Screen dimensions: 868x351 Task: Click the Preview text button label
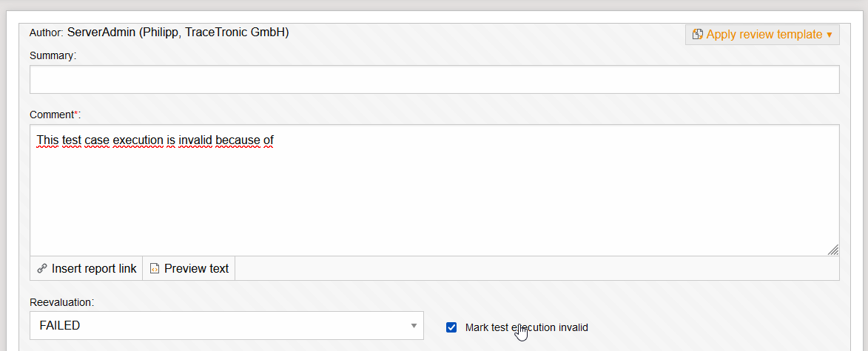pyautogui.click(x=196, y=269)
